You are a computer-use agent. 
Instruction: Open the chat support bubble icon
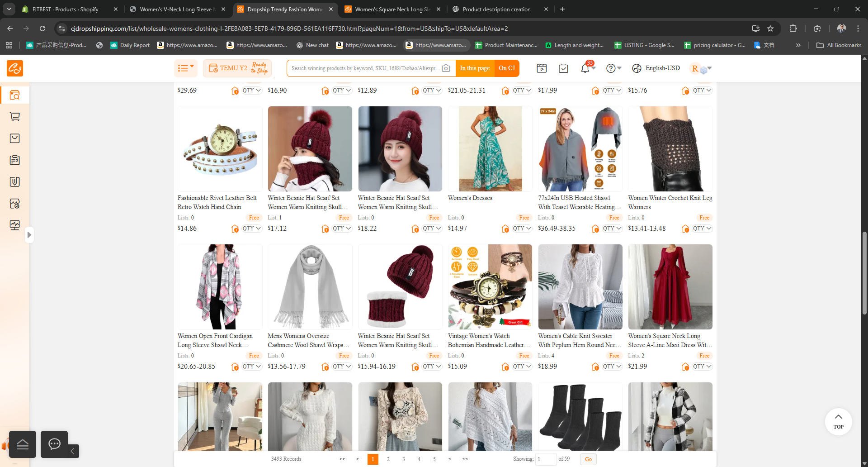54,444
